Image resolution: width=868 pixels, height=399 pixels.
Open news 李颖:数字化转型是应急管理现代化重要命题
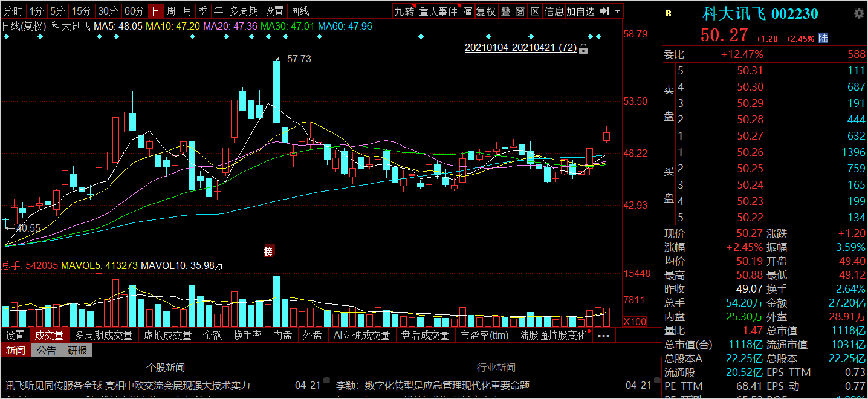click(x=433, y=385)
